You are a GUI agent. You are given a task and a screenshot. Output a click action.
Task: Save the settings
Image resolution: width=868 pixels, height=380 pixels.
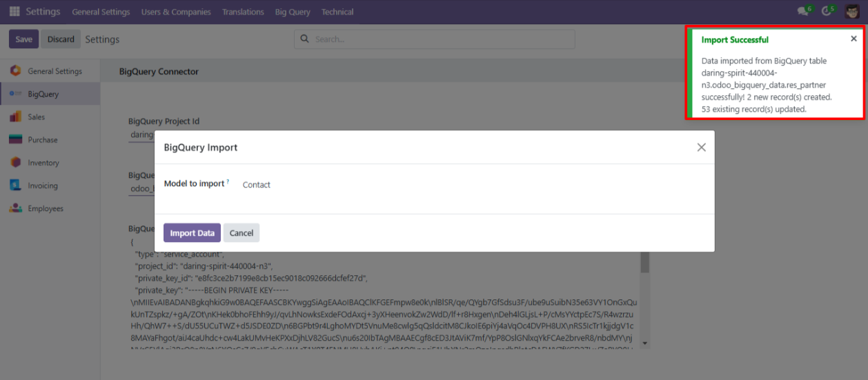coord(23,39)
